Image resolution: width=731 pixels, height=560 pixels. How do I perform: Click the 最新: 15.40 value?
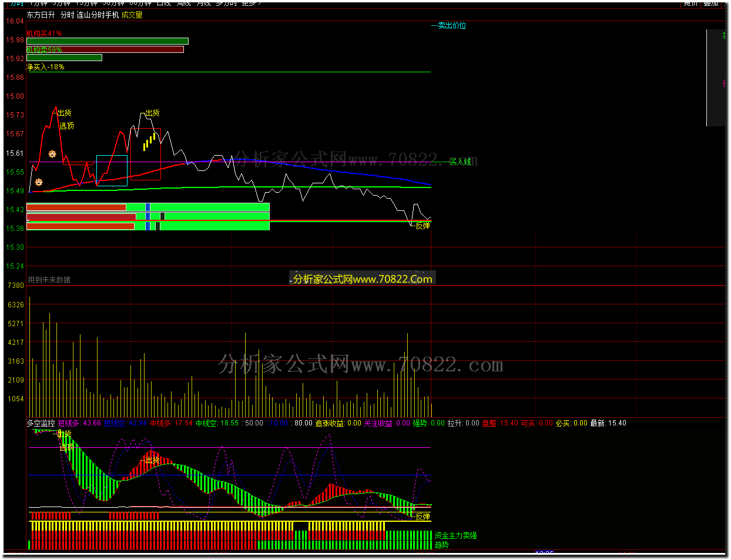pyautogui.click(x=608, y=423)
